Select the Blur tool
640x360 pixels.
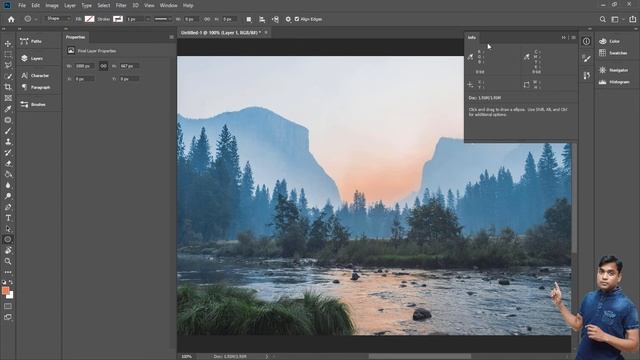tap(8, 185)
